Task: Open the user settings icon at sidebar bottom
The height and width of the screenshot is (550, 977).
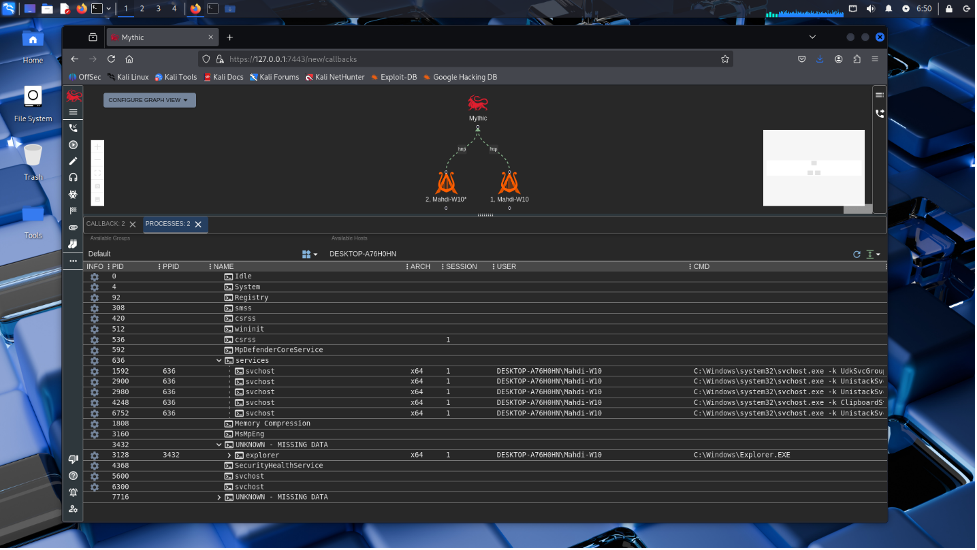Action: point(74,509)
